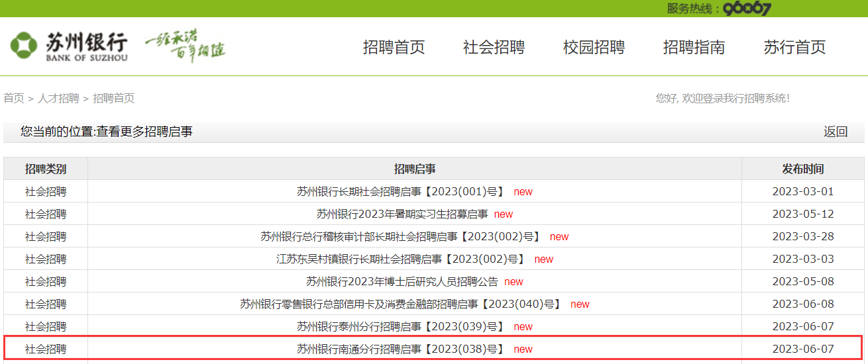This screenshot has width=868, height=364.
Task: Click the calligraphy slogan image beside logo
Action: pyautogui.click(x=186, y=46)
